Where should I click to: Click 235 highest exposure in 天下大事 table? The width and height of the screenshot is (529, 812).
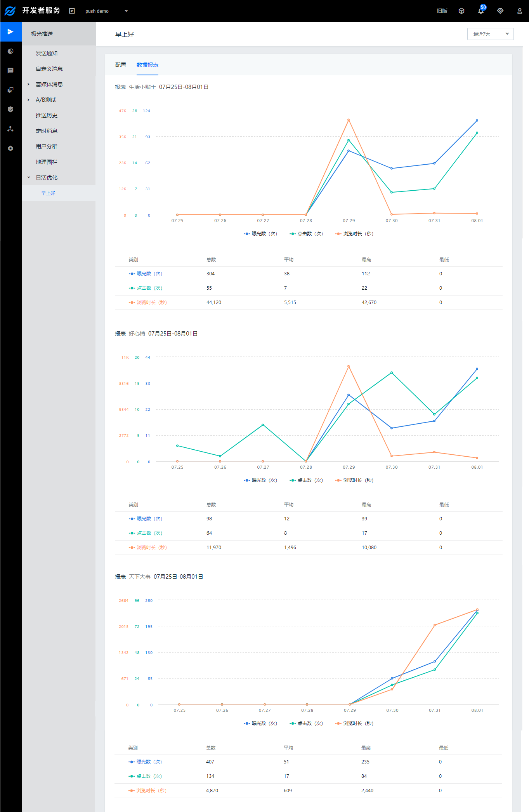(x=365, y=762)
